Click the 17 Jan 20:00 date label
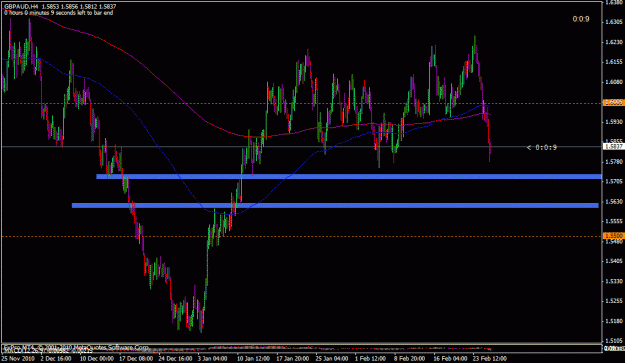This screenshot has height=363, width=625. click(x=293, y=359)
